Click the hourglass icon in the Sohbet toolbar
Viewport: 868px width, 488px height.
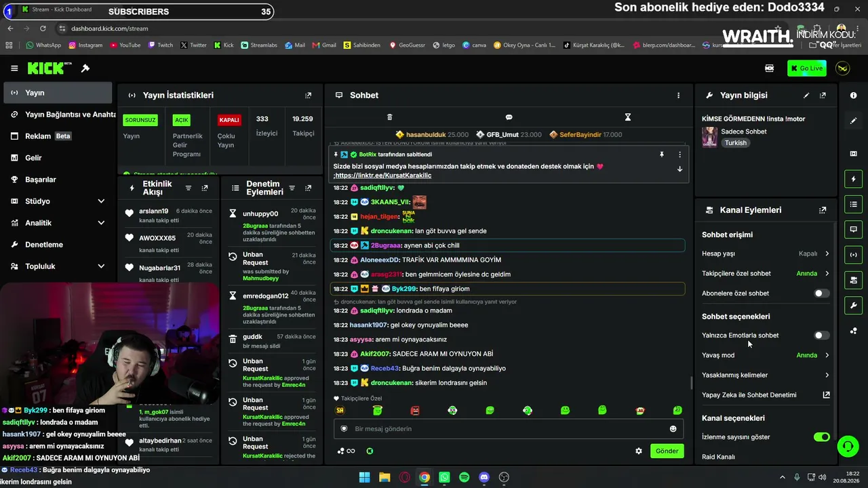(x=628, y=117)
